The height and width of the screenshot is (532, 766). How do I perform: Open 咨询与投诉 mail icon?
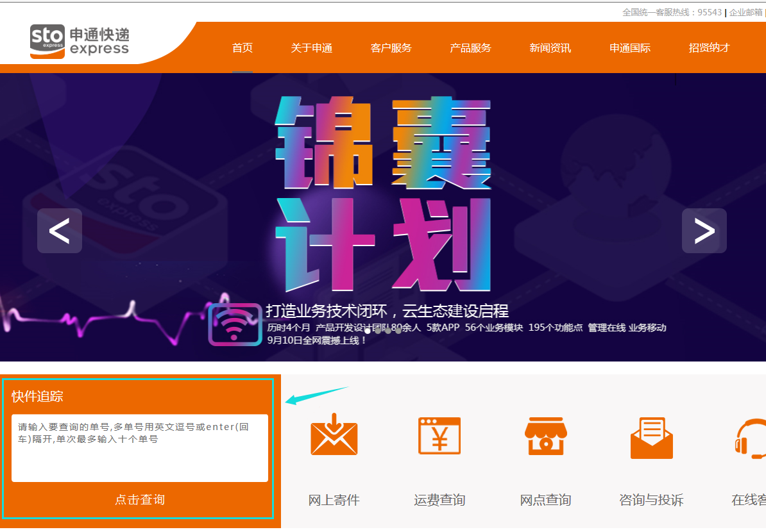(x=651, y=438)
